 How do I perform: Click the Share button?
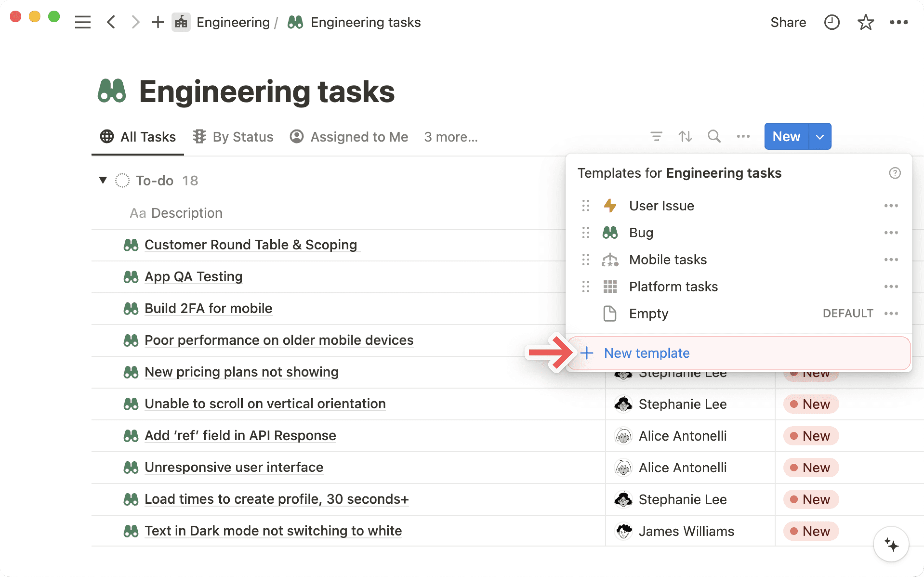click(788, 22)
